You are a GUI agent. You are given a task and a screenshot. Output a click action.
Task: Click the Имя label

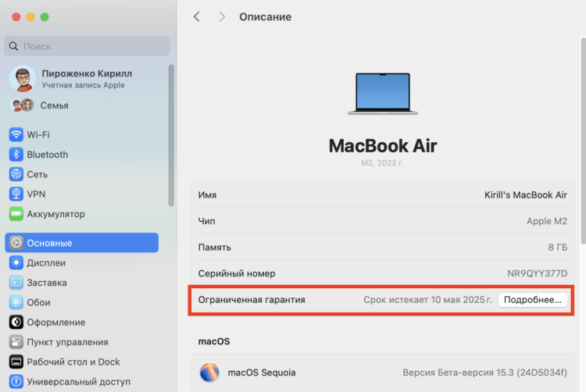pos(207,195)
